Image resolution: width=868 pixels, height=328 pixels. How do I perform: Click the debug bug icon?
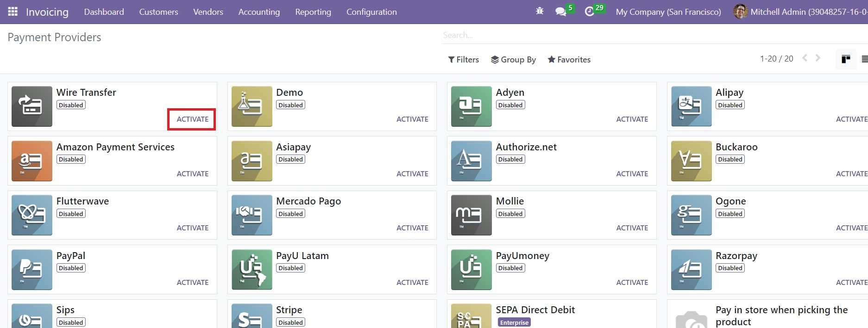point(540,11)
